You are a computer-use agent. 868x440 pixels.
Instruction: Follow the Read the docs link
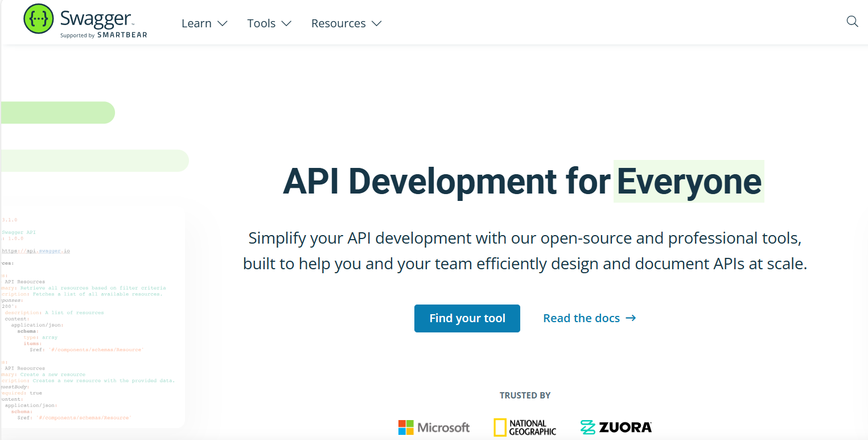pyautogui.click(x=589, y=318)
